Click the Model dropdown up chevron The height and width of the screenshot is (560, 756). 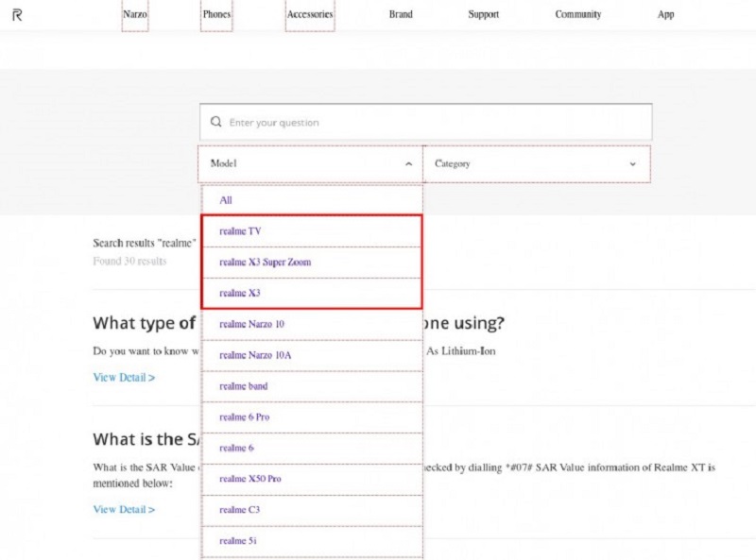pyautogui.click(x=409, y=164)
